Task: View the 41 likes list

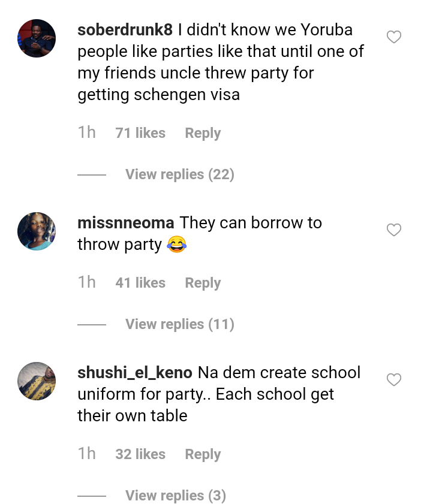Action: (x=140, y=283)
